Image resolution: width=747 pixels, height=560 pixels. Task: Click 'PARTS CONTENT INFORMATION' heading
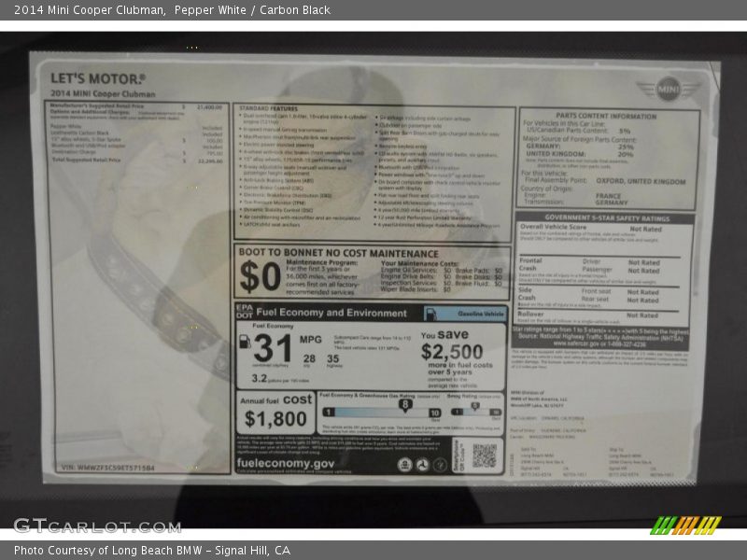click(x=606, y=116)
